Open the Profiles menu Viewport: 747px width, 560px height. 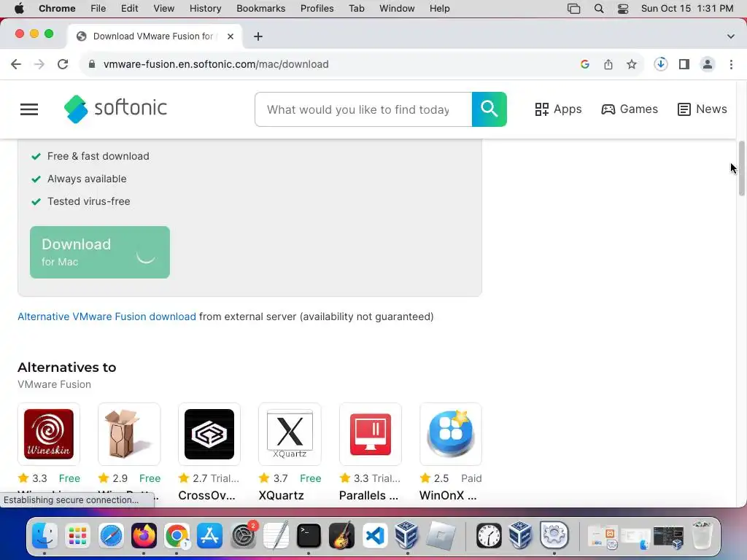(317, 9)
